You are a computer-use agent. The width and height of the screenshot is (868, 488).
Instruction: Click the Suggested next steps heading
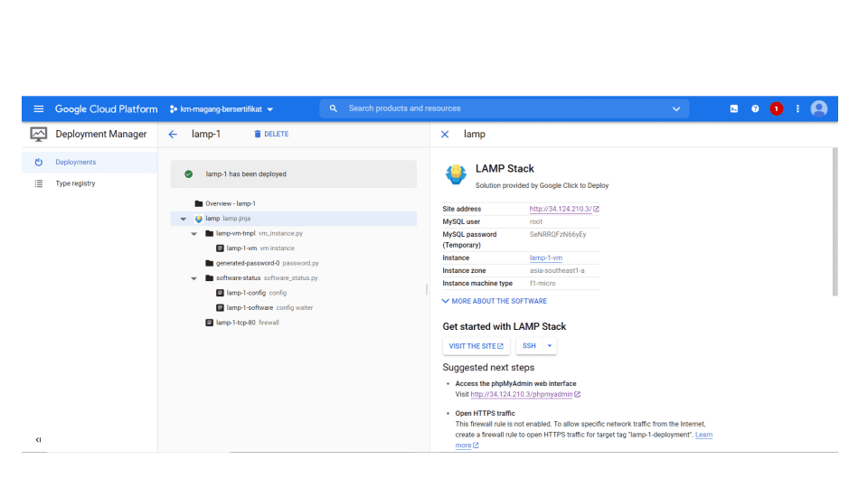coord(488,368)
